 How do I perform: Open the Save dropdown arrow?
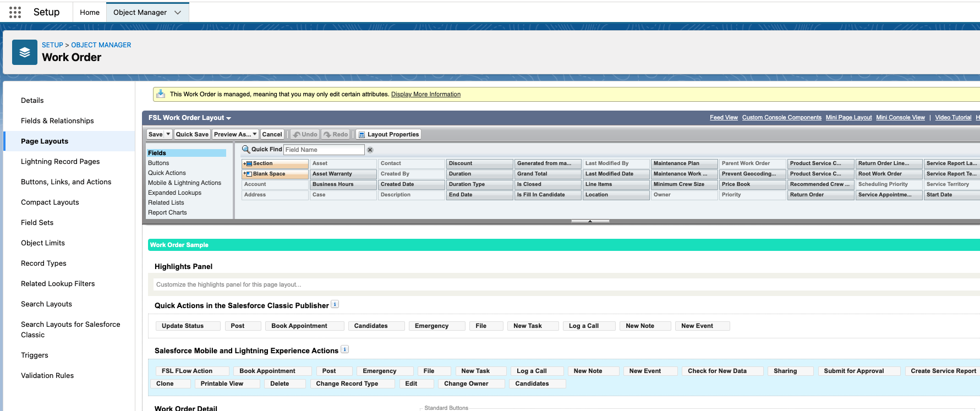(x=168, y=134)
